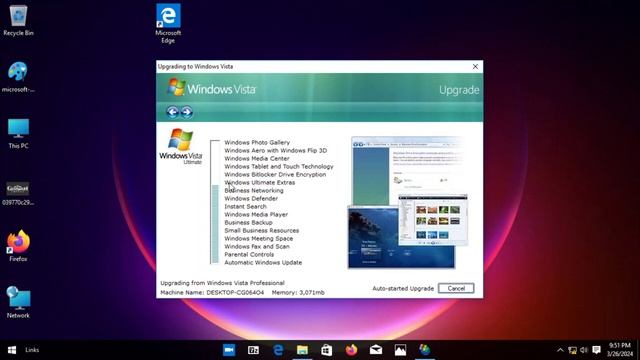
Task: Close the Upgrading to Windows Vista dialog
Action: pyautogui.click(x=475, y=67)
